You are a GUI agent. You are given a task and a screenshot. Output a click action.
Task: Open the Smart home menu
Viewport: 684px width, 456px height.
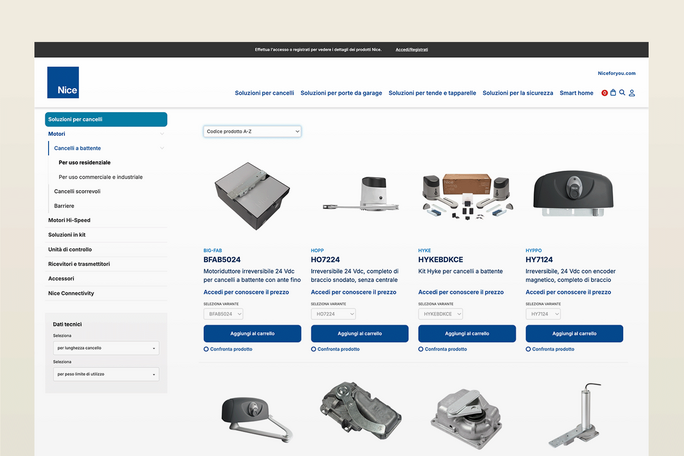576,93
